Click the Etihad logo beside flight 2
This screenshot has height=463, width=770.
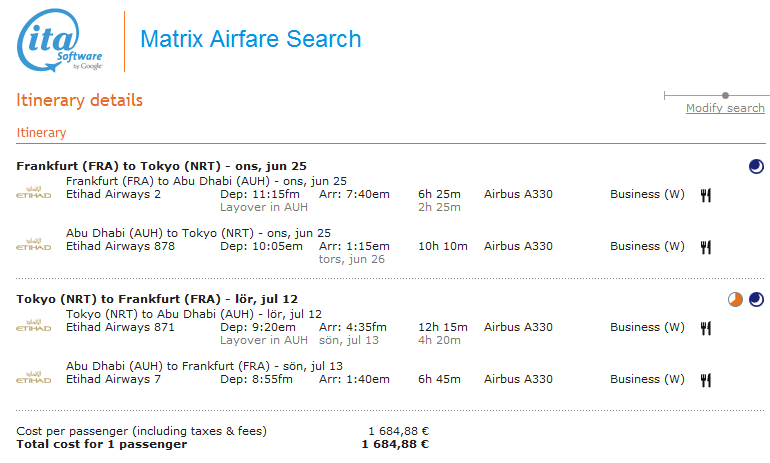pos(34,192)
